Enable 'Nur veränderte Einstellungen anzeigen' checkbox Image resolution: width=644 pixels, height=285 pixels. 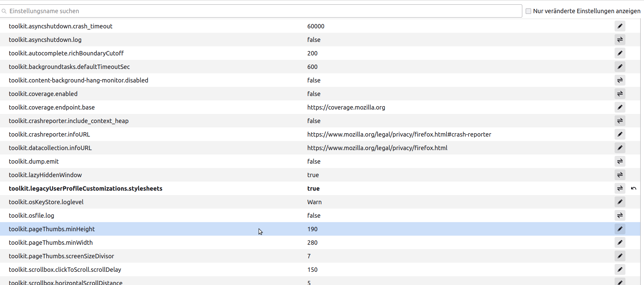click(528, 11)
